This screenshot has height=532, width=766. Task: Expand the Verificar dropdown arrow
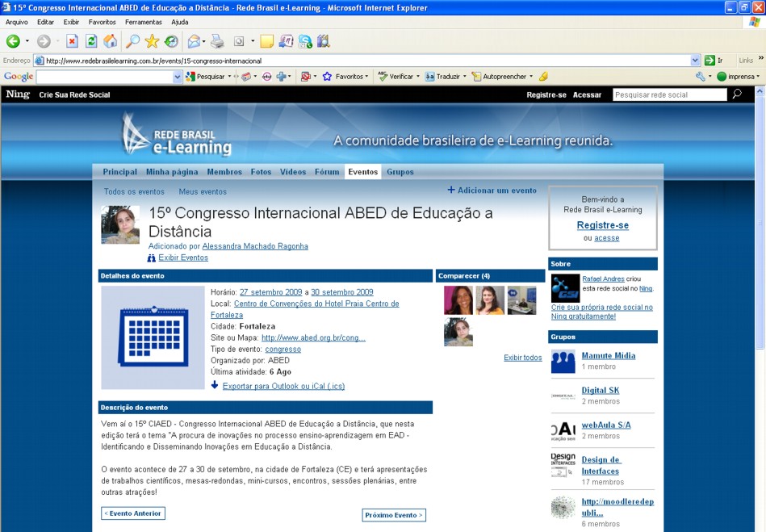(x=417, y=77)
